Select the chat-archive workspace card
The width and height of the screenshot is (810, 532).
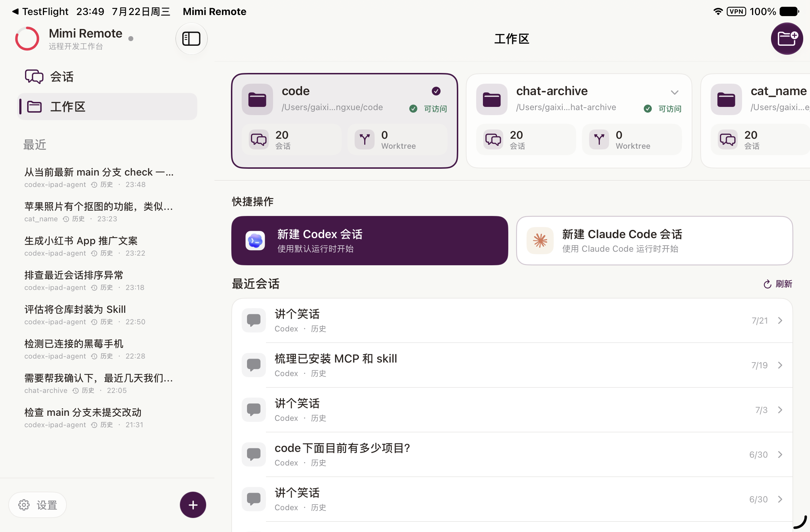579,121
